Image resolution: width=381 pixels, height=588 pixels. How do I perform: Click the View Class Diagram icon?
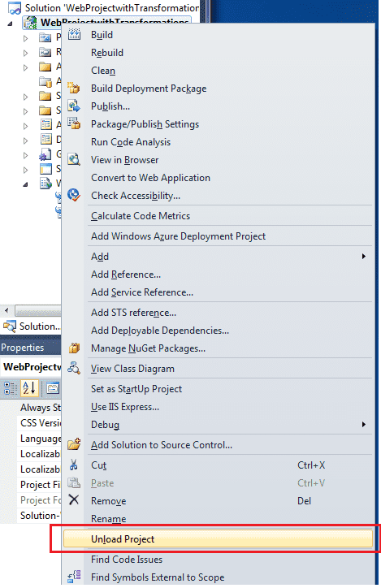tap(74, 368)
